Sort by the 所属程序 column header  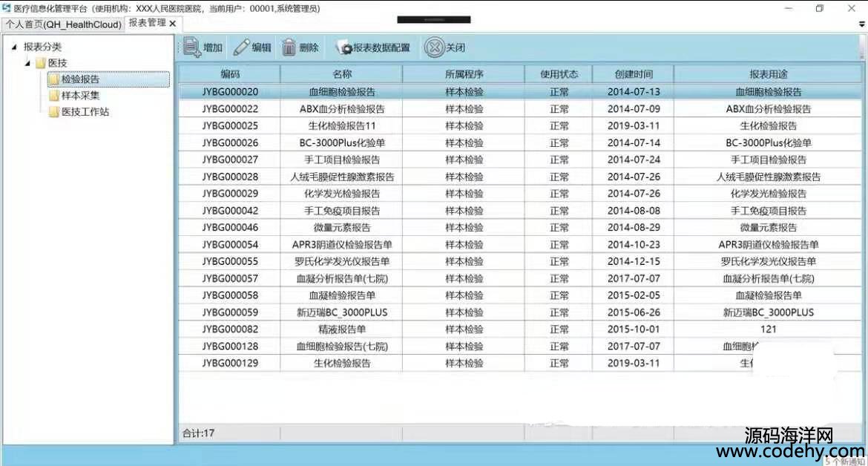464,73
